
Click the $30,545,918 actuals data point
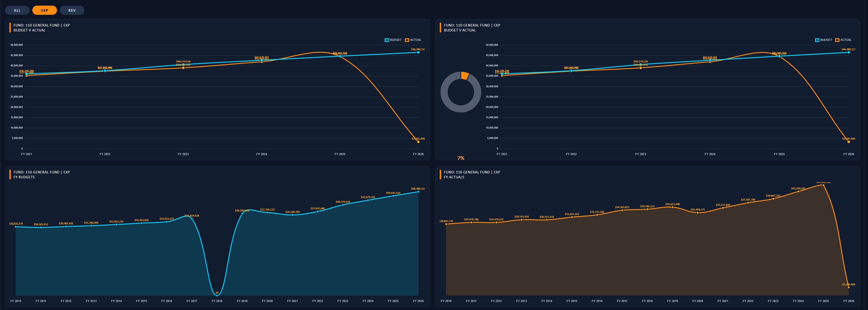pyautogui.click(x=522, y=220)
